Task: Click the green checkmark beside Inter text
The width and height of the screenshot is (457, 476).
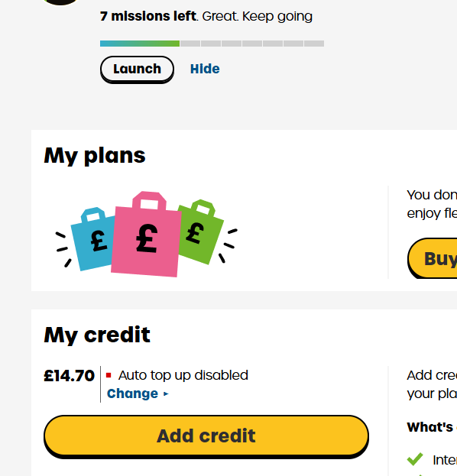Action: 415,459
